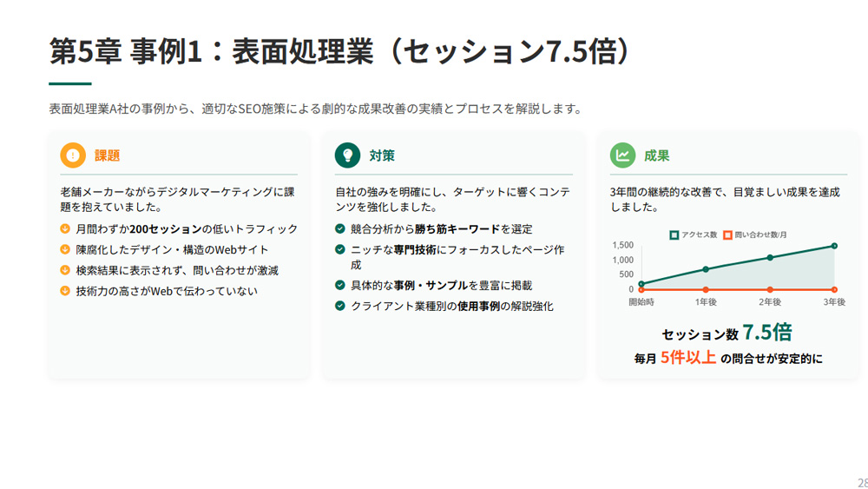The width and height of the screenshot is (868, 489).
Task: Click the green lightbulb icon beside 対策
Action: tap(348, 155)
